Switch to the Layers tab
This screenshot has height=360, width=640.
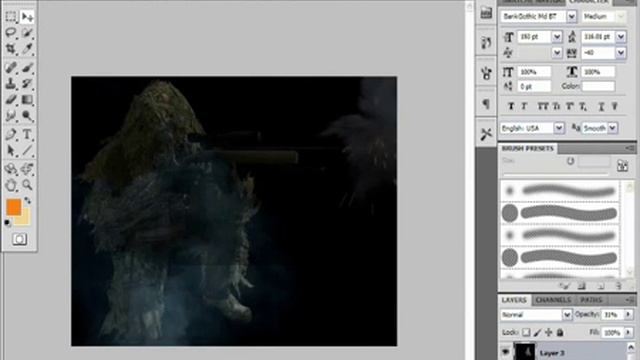tap(514, 300)
